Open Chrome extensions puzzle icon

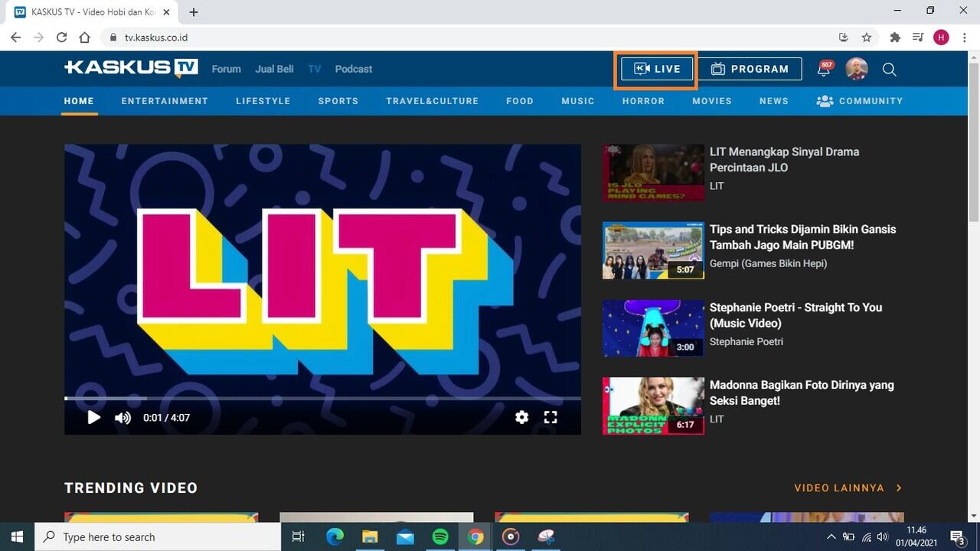(x=895, y=37)
